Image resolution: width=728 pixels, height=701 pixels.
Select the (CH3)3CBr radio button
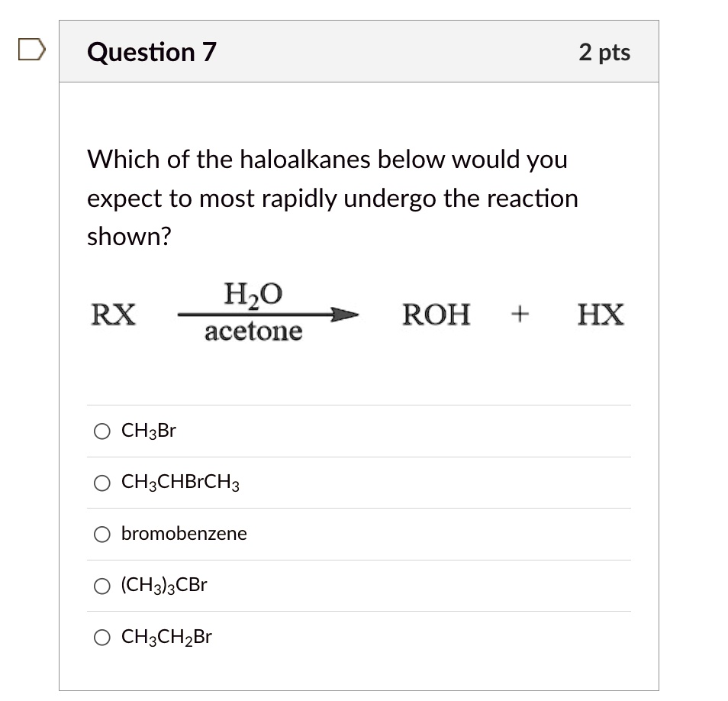(x=101, y=584)
